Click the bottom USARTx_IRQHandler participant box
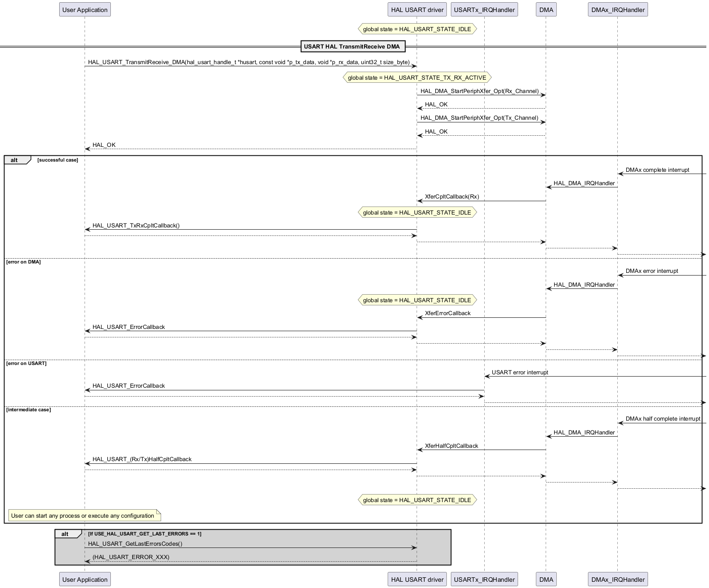 (484, 579)
